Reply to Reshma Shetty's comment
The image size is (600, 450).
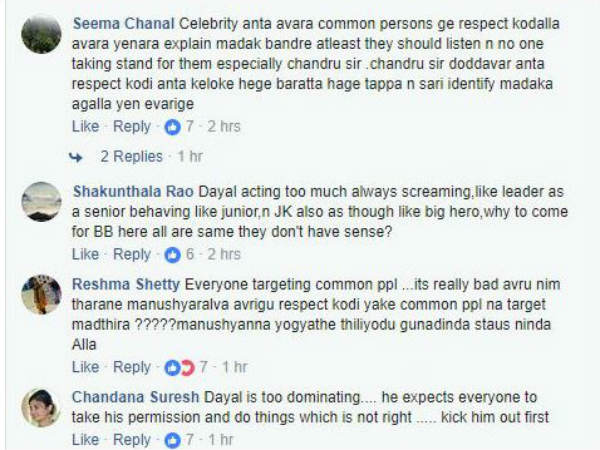(131, 367)
